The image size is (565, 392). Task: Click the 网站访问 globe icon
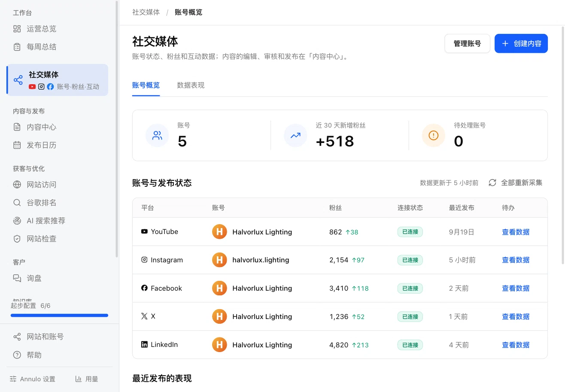click(17, 185)
